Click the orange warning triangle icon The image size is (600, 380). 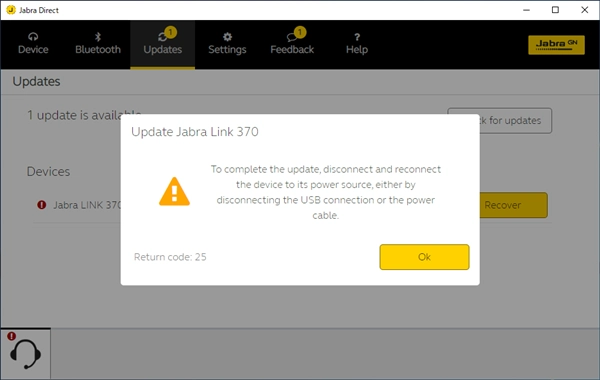pos(174,191)
